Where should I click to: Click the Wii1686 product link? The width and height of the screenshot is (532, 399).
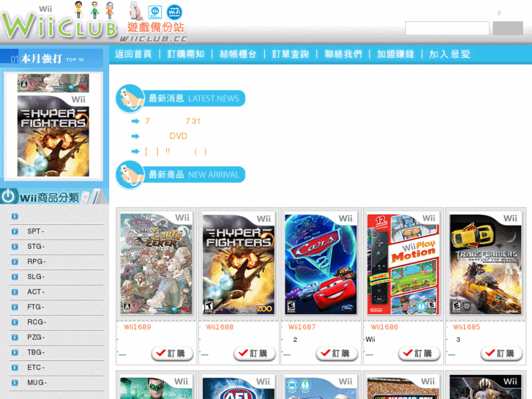pos(384,327)
